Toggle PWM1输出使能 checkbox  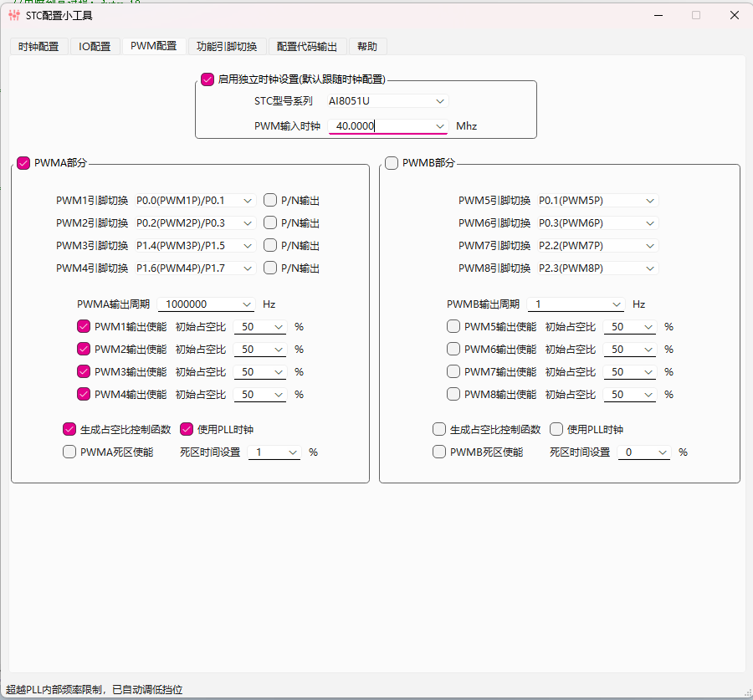[84, 327]
